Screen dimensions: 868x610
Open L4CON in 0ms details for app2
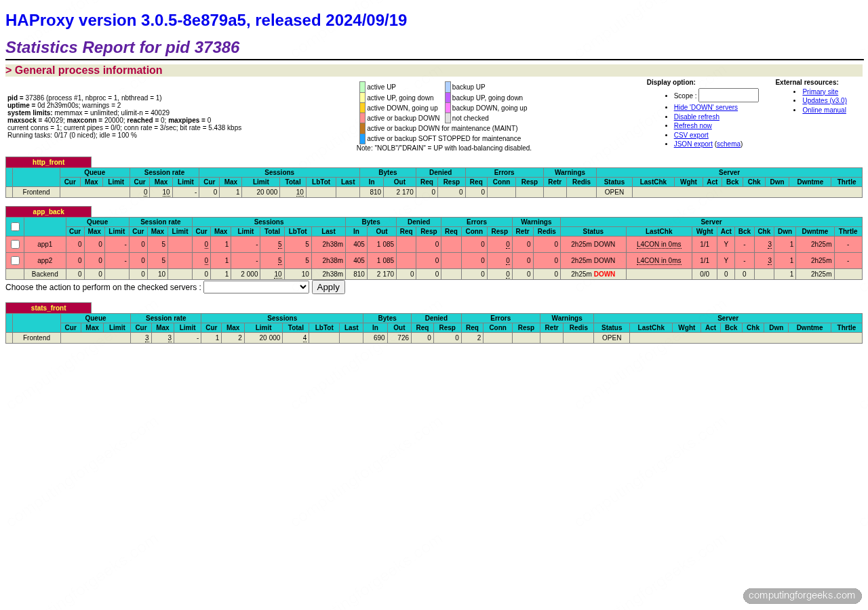(x=658, y=260)
